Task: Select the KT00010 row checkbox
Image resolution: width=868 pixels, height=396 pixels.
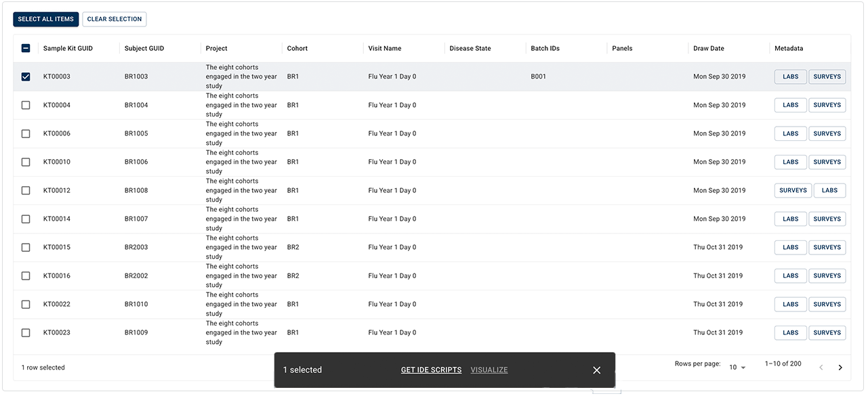Action: [26, 162]
